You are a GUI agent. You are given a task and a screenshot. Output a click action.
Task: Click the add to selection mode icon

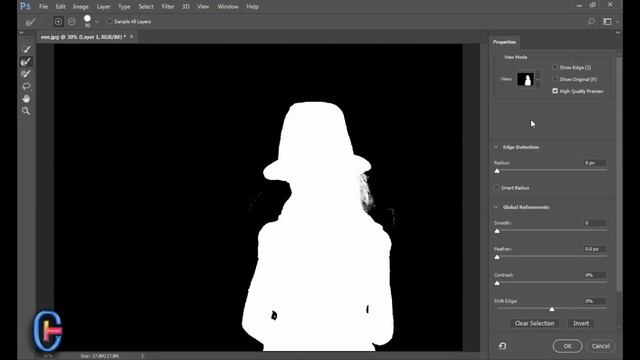click(58, 22)
